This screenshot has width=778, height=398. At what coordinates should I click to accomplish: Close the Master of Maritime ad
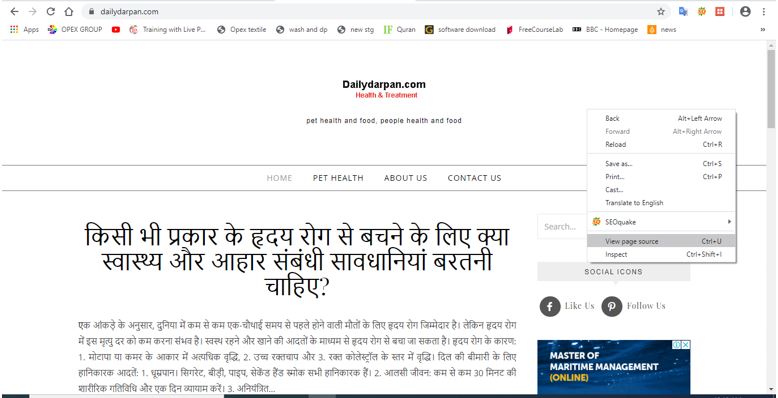click(685, 344)
